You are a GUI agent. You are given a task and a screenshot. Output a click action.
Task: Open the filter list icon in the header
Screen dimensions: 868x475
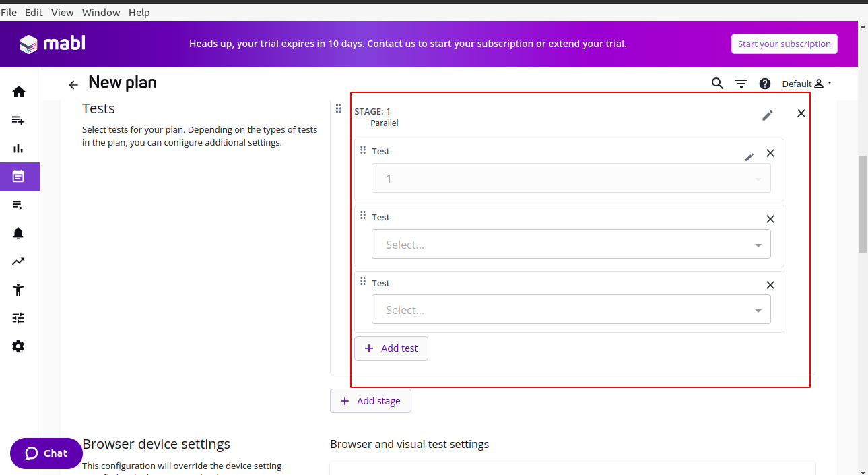pos(741,84)
